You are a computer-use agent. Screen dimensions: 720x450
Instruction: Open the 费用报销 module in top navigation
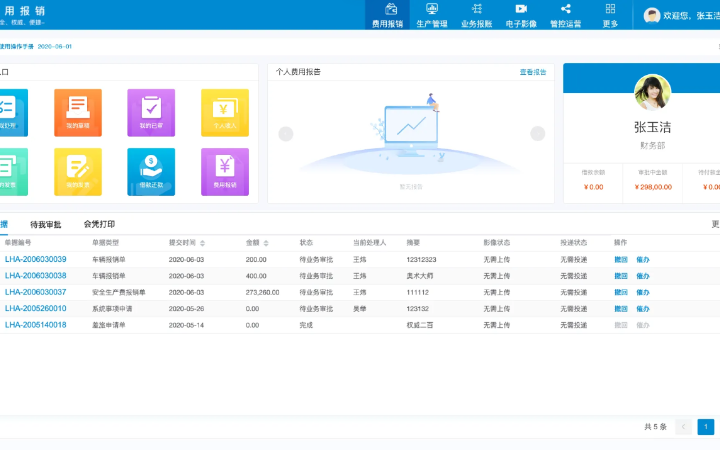point(387,15)
